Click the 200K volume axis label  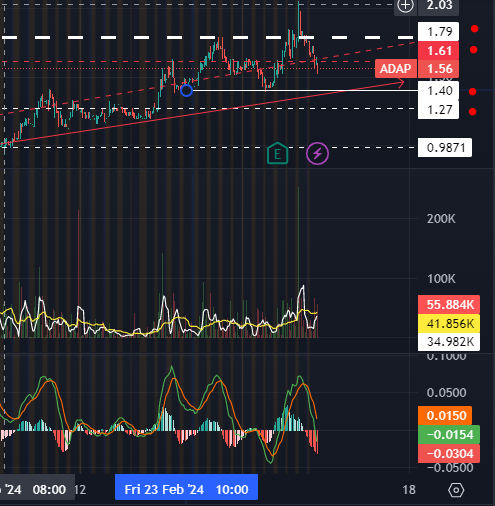[x=441, y=219]
